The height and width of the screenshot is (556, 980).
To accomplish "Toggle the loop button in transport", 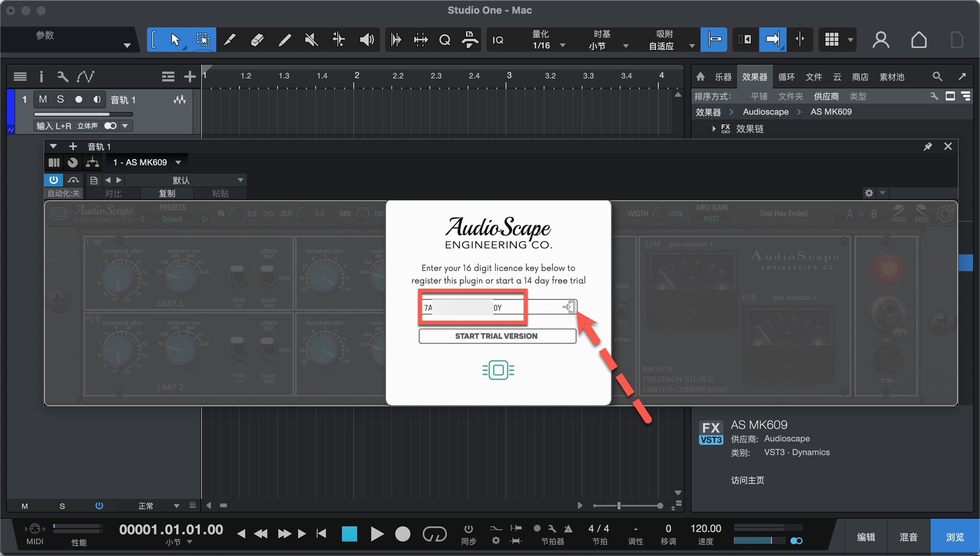I will 434,534.
